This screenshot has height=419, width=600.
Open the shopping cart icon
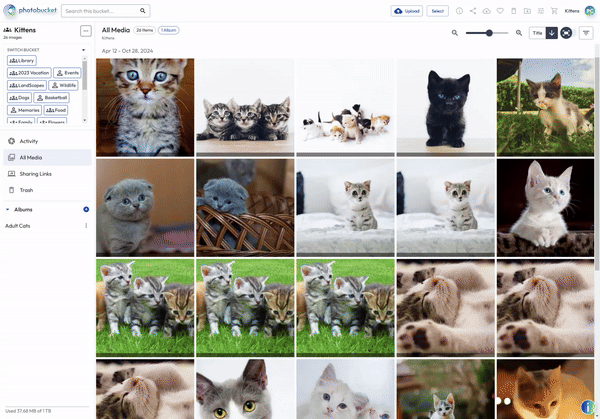coord(554,11)
